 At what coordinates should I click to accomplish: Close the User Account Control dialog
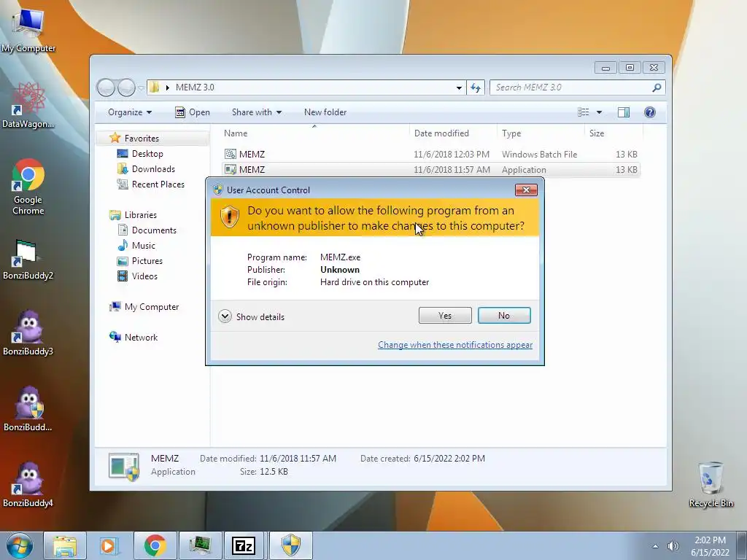pyautogui.click(x=526, y=190)
